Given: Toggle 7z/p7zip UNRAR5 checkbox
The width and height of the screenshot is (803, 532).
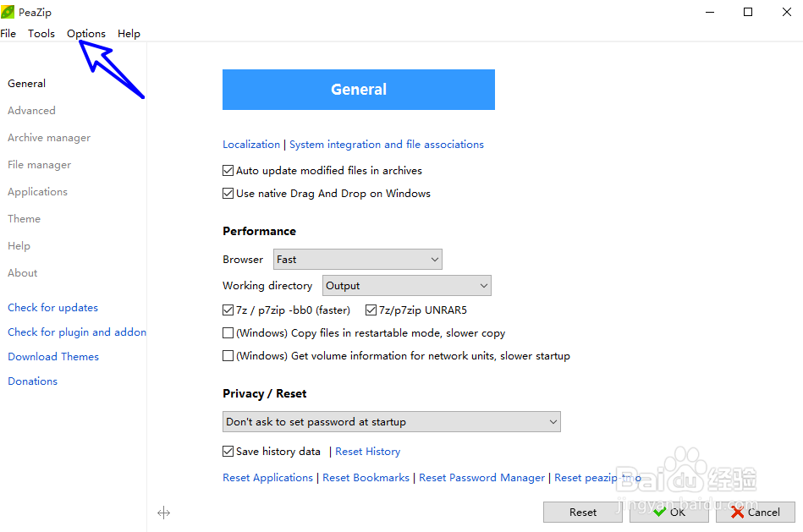Looking at the screenshot, I should [x=416, y=310].
